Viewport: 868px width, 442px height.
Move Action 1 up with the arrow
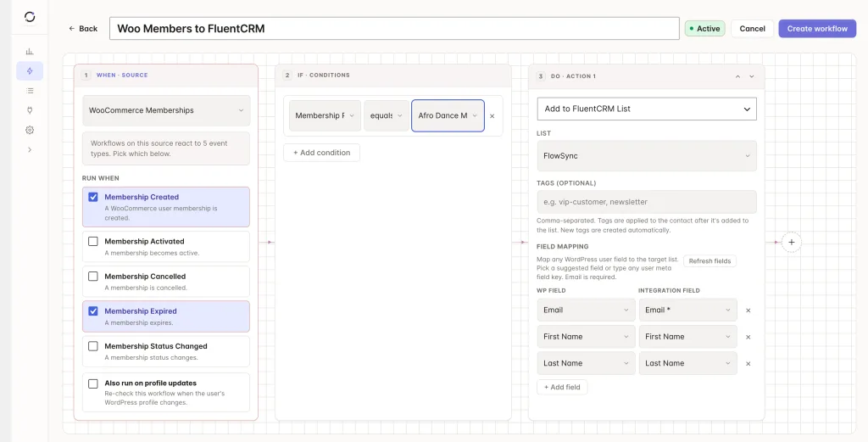click(738, 76)
